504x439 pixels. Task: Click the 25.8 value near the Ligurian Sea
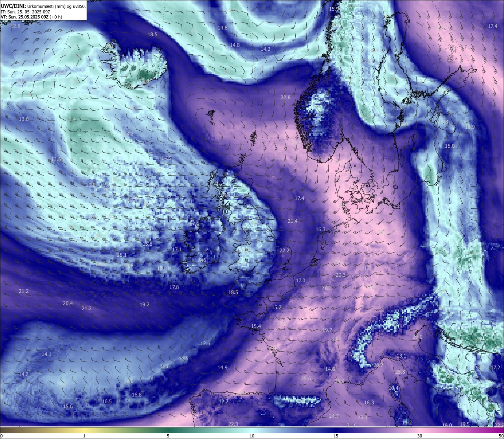pos(400,372)
